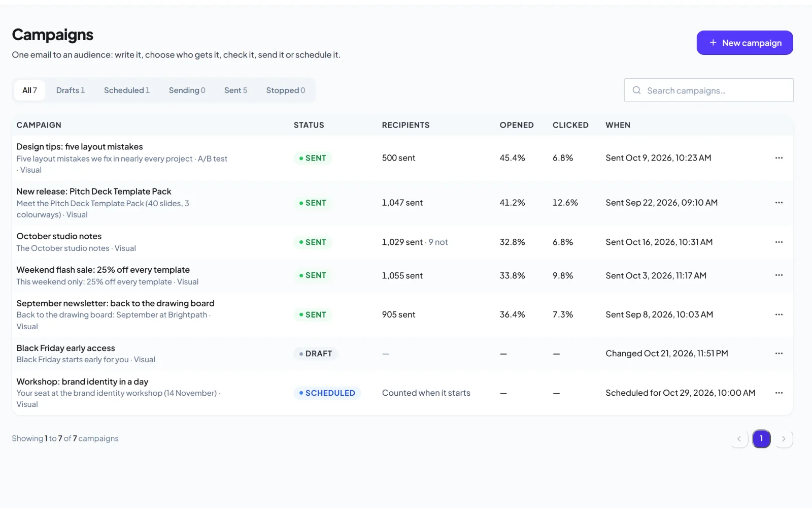Screen dimensions: 812x508
Task: Switch to the Sending tab
Action: [x=187, y=90]
